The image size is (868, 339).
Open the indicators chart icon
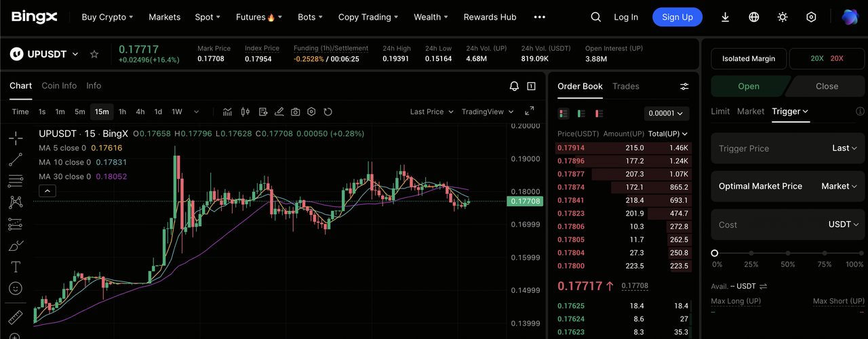pos(228,112)
